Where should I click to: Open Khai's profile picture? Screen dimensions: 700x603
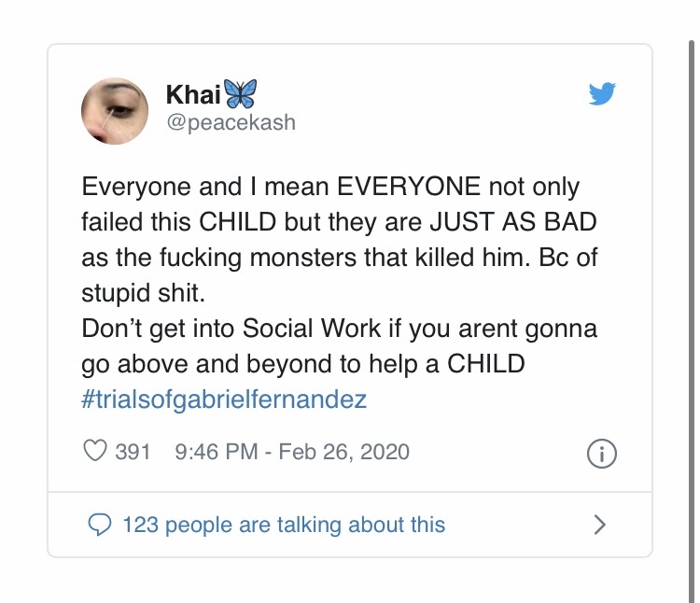pyautogui.click(x=115, y=111)
